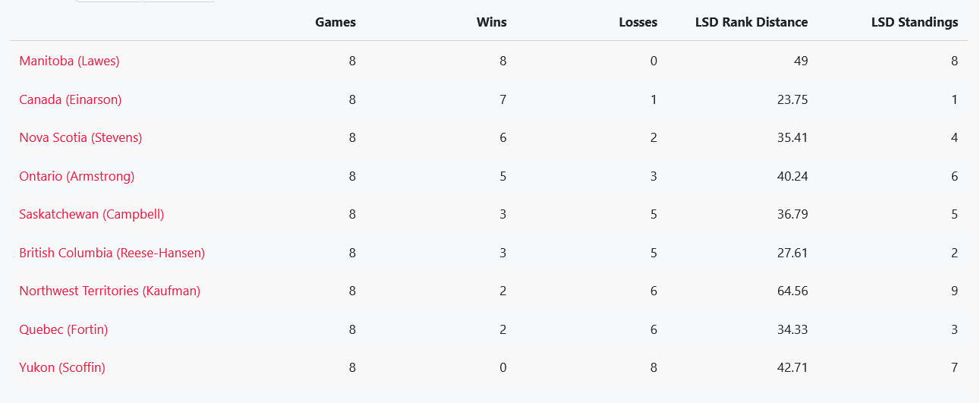The height and width of the screenshot is (403, 980).
Task: Click the Losses column header
Action: point(638,22)
